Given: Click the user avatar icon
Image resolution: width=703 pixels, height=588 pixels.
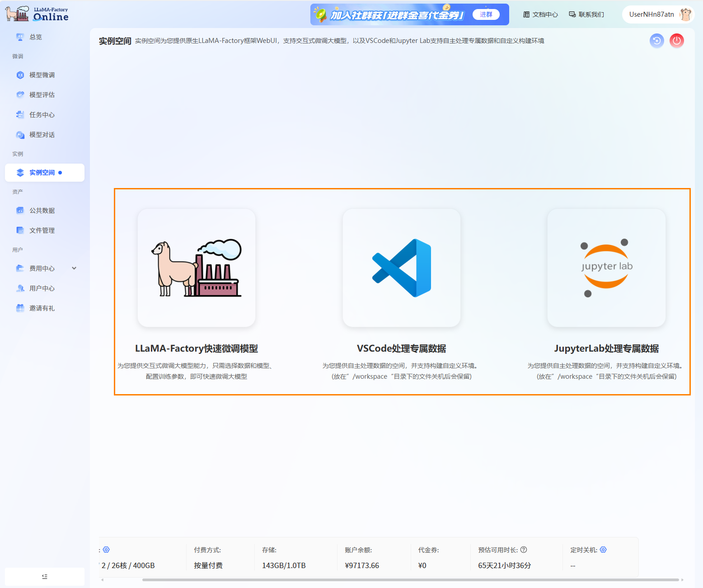Looking at the screenshot, I should point(685,14).
